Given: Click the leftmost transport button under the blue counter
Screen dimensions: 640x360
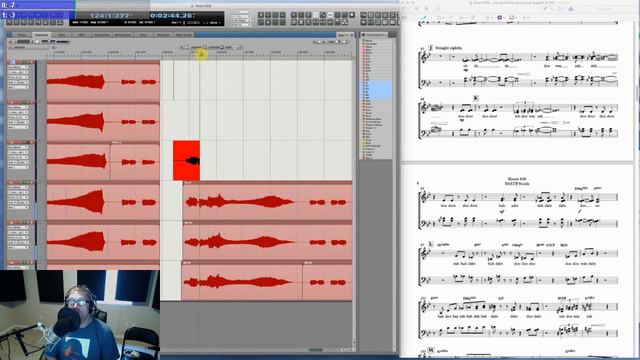Looking at the screenshot, I should [x=9, y=22].
